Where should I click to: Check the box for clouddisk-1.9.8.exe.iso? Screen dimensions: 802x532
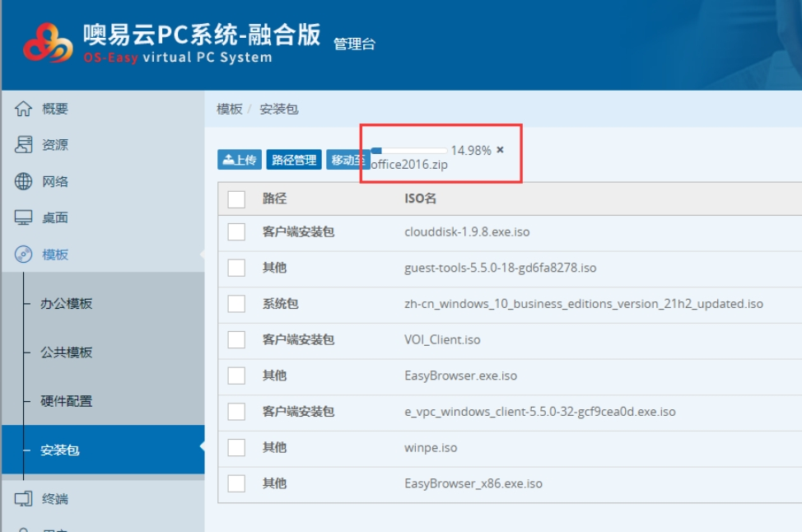tap(236, 232)
